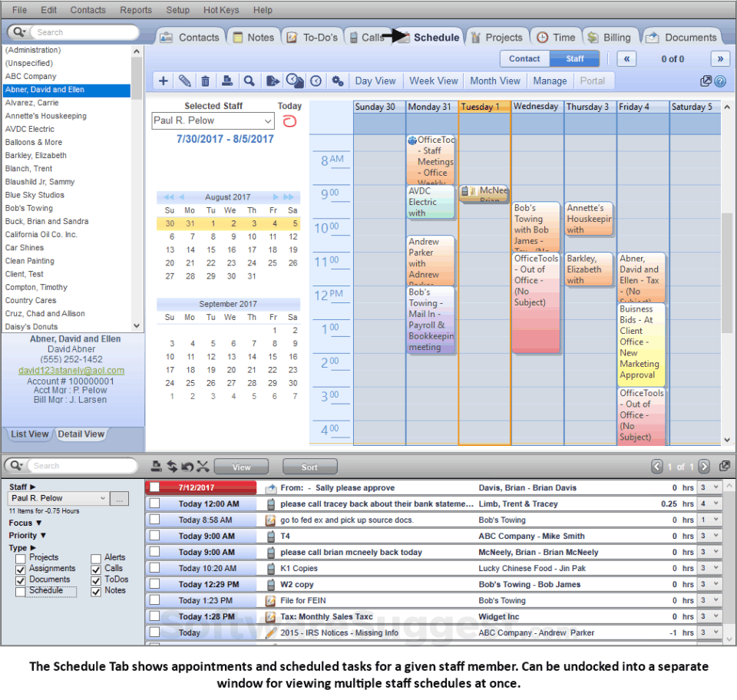Viewport: 737px width, 700px height.
Task: Delete an appointment using the trash icon
Action: click(205, 81)
